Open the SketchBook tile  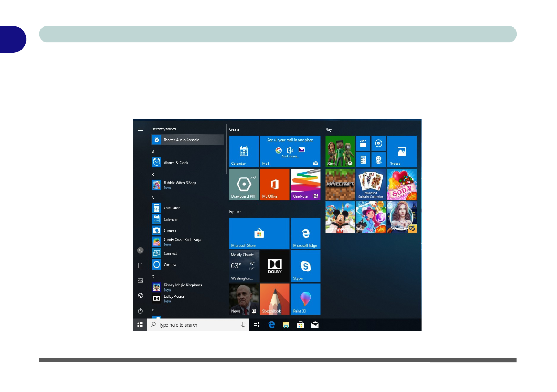(275, 299)
